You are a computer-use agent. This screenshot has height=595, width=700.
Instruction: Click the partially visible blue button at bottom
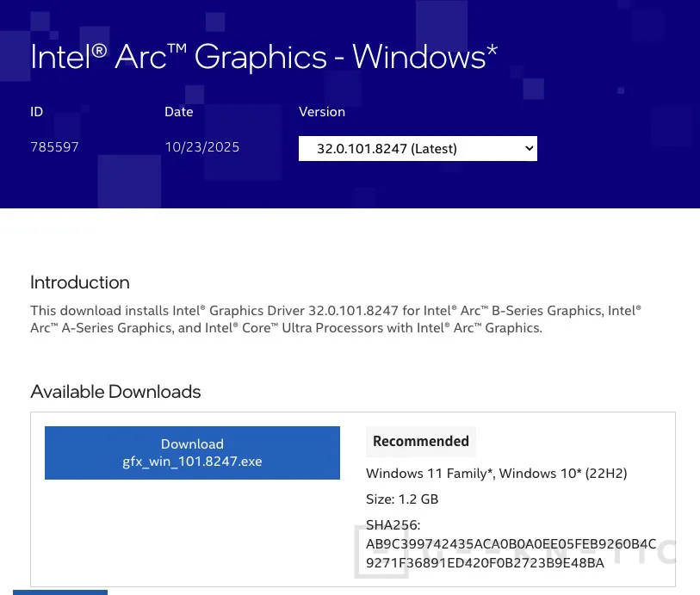(59, 592)
